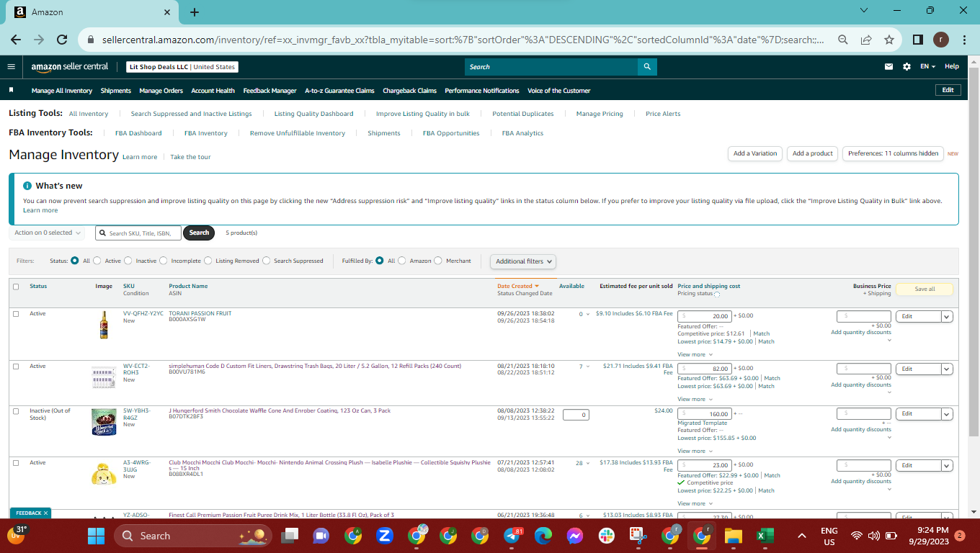
Task: Open Edit dropdown arrow for TORANI PASSION FRUIT
Action: point(947,316)
